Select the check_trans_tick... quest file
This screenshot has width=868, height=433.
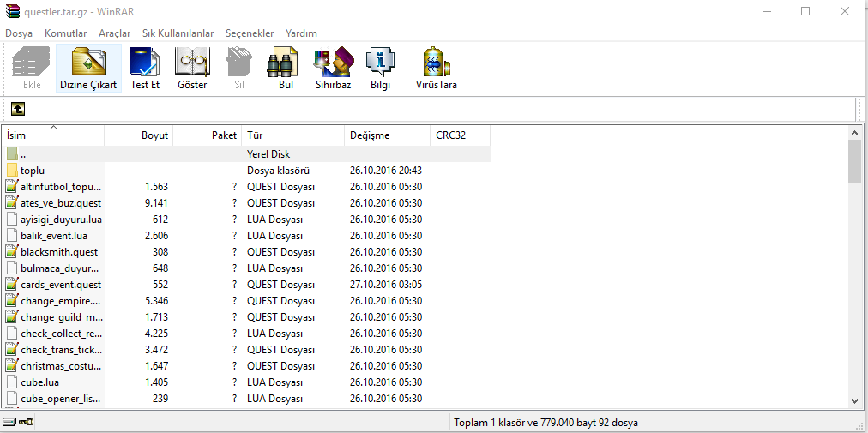pyautogui.click(x=61, y=350)
